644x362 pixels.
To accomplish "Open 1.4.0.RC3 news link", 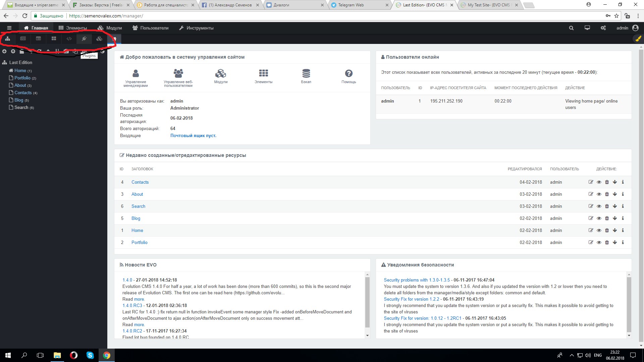I will point(132,305).
